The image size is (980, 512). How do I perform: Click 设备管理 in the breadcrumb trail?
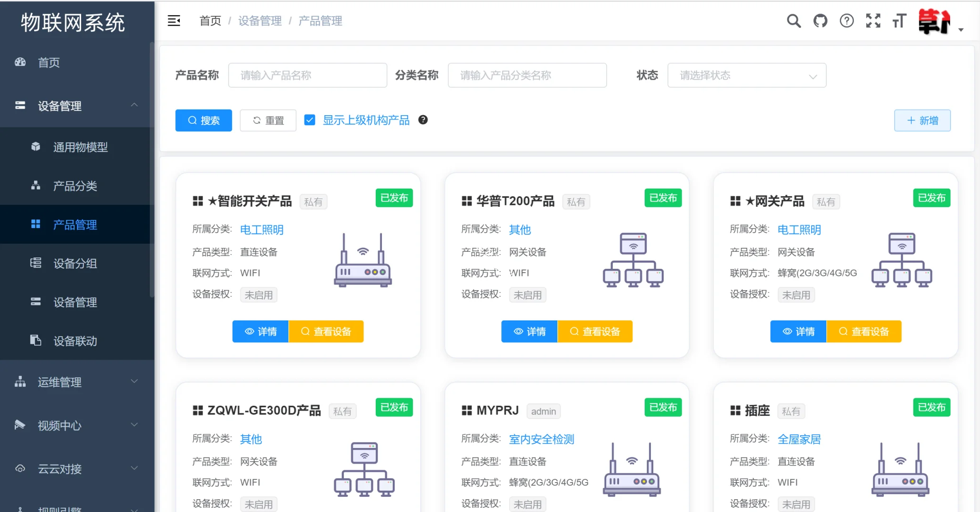pyautogui.click(x=259, y=20)
